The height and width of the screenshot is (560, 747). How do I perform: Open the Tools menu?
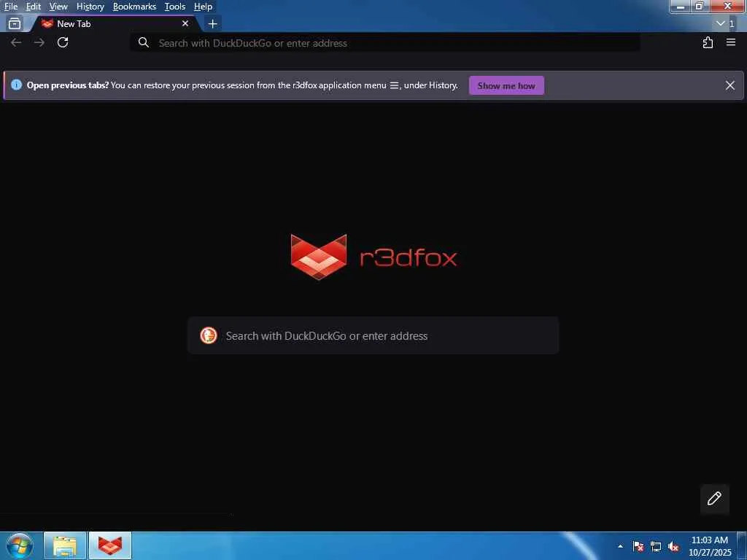(x=175, y=7)
